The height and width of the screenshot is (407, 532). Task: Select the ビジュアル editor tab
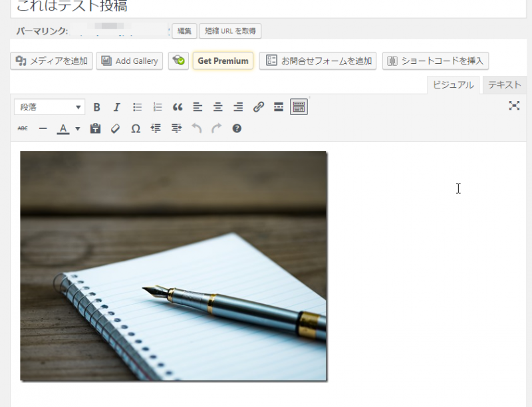pyautogui.click(x=454, y=84)
